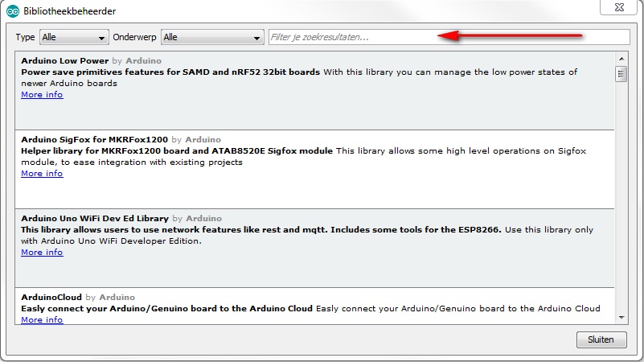Open More info for Arduino Low Power

click(42, 95)
